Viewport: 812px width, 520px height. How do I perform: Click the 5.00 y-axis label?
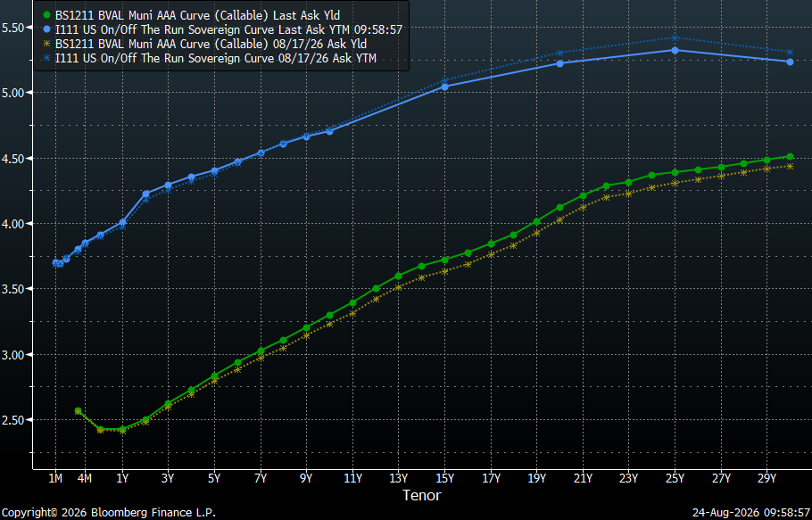tap(13, 93)
